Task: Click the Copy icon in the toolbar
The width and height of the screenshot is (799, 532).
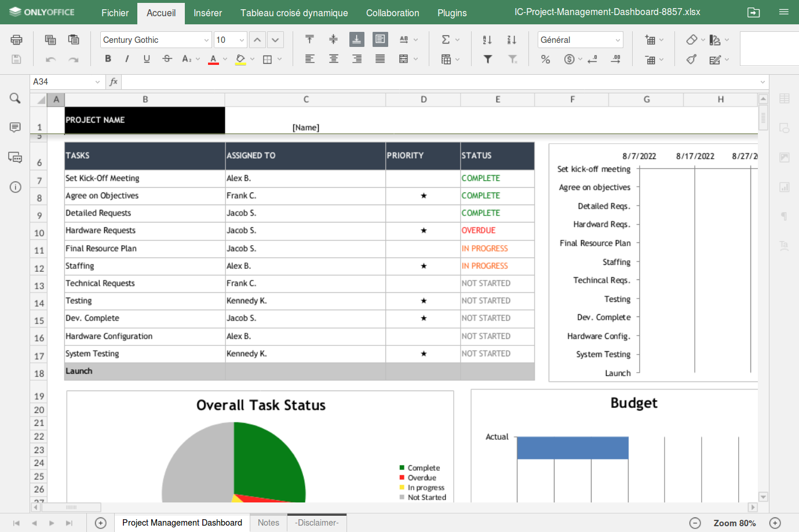Action: 50,39
